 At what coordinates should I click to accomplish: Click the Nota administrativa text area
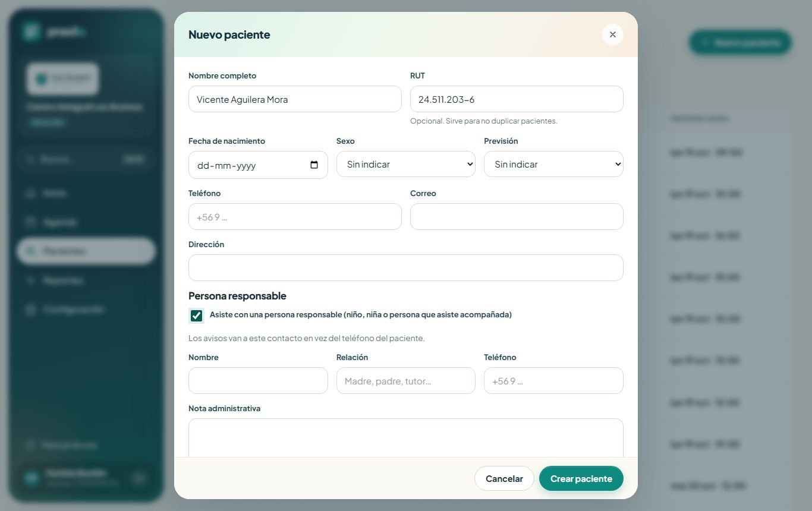[406, 438]
